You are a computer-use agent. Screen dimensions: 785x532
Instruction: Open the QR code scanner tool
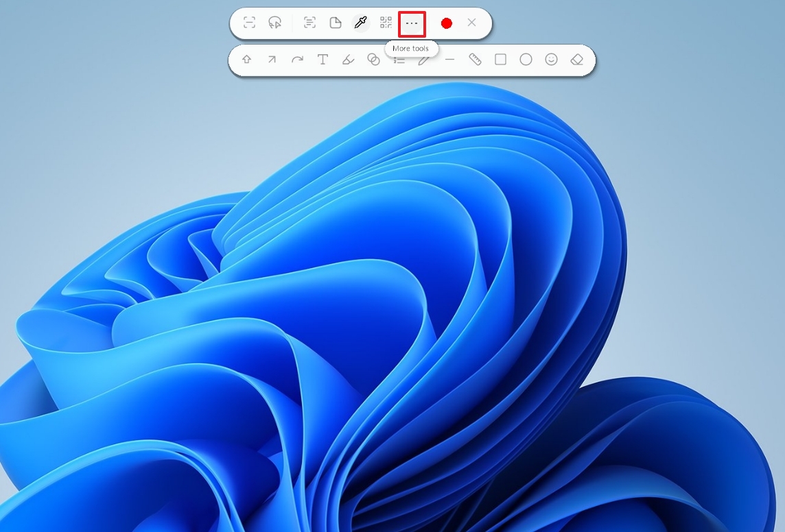coord(386,23)
